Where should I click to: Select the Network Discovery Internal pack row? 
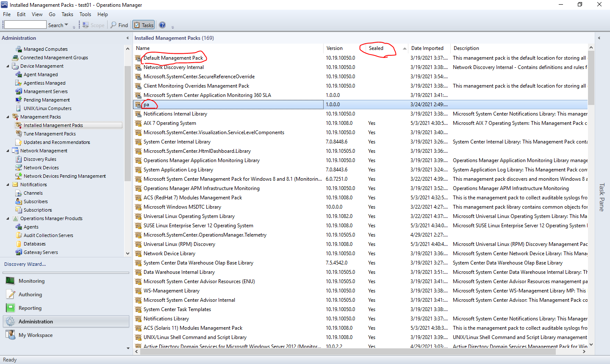point(361,67)
